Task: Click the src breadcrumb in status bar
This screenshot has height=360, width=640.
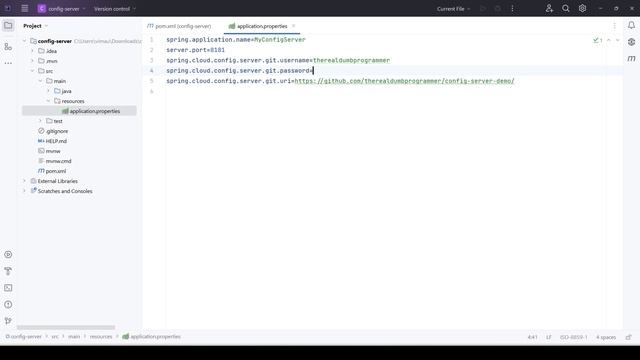Action: click(x=55, y=337)
